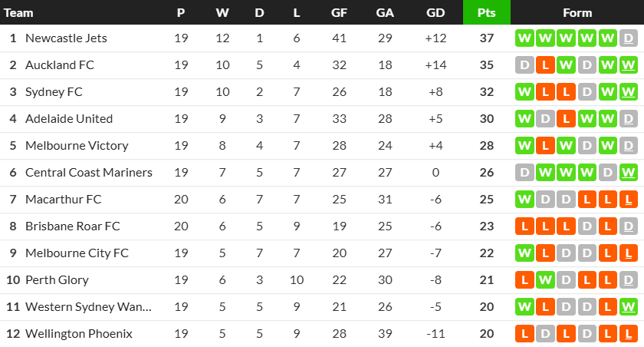Open the Sydney FC team link

coord(54,92)
